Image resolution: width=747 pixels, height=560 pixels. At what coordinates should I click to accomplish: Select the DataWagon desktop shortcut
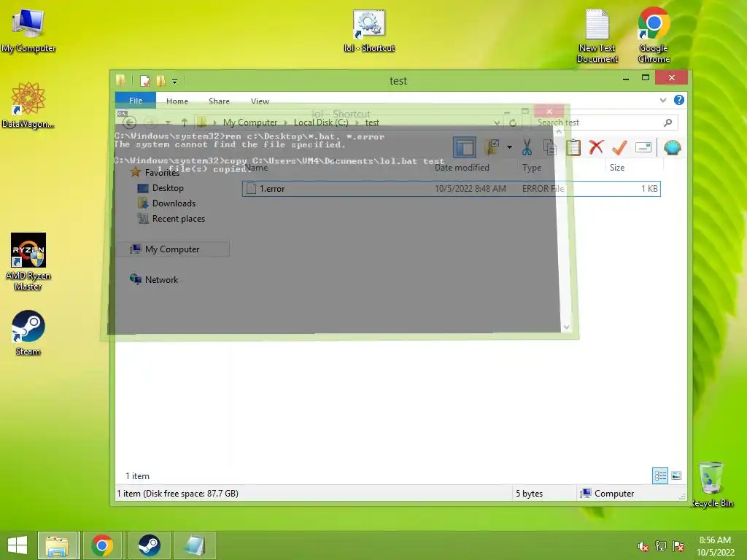tap(28, 105)
